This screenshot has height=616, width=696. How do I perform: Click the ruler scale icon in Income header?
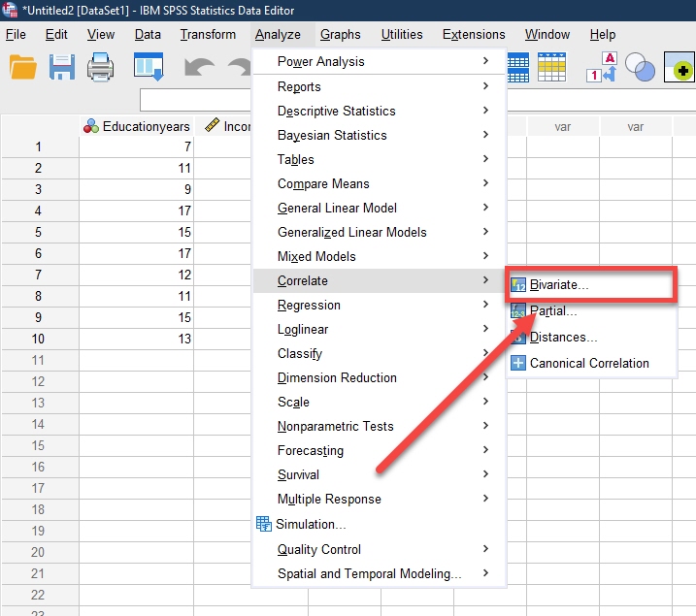coord(213,125)
